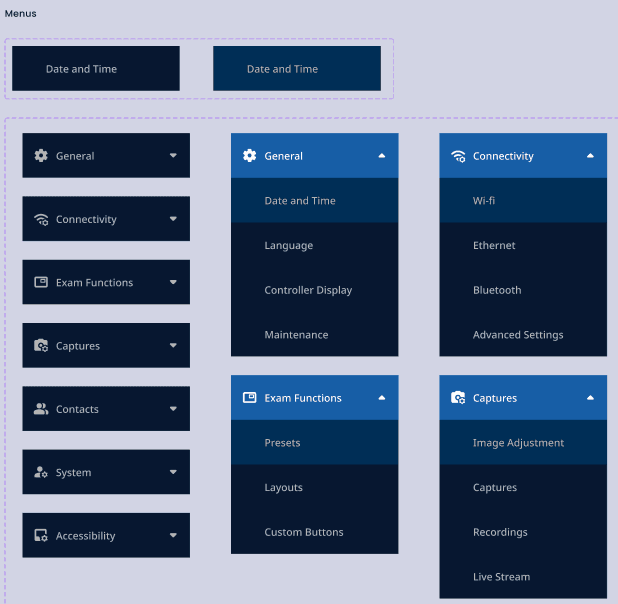Click people icon in Contacts menu
Image resolution: width=618 pixels, height=604 pixels.
click(41, 409)
